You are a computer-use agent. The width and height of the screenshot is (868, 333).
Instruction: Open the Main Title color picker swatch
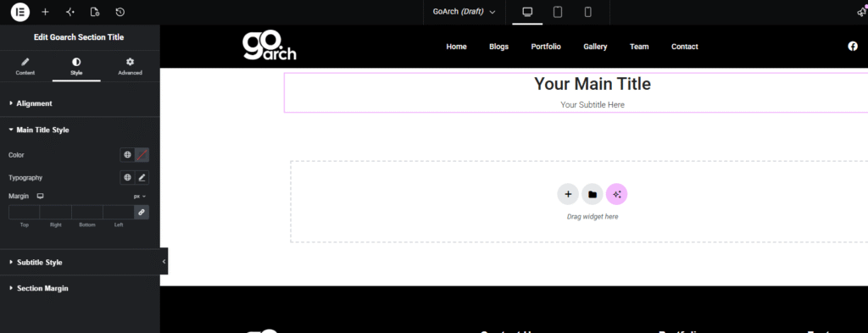click(x=142, y=155)
